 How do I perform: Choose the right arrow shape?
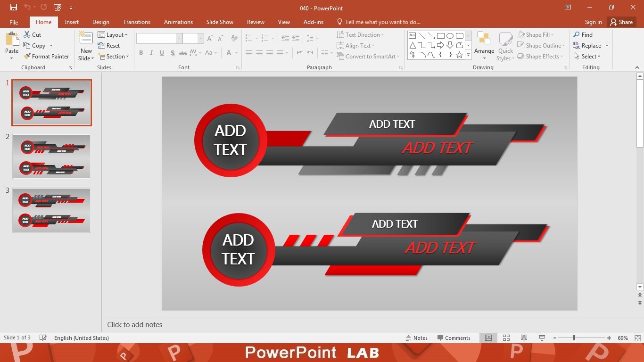coord(441,45)
